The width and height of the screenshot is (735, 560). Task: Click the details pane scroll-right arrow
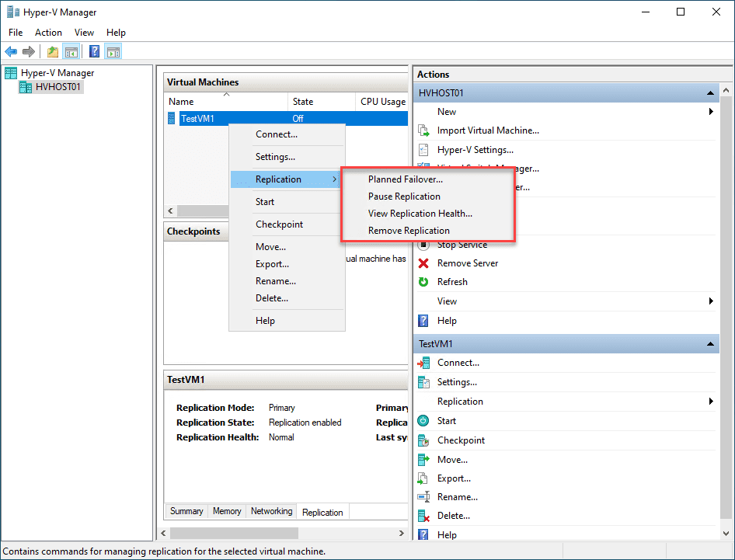pyautogui.click(x=401, y=534)
